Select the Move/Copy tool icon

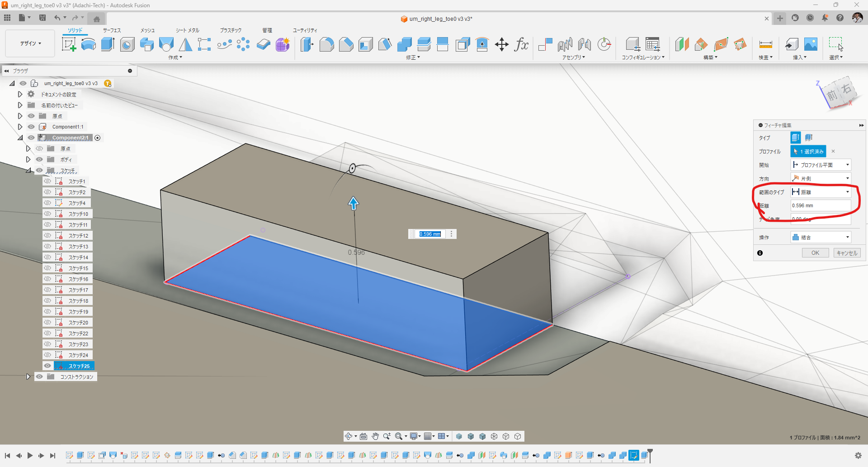pos(502,44)
